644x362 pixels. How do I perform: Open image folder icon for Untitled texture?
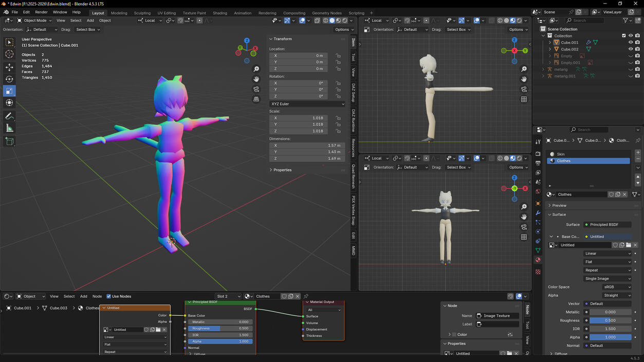click(x=628, y=245)
